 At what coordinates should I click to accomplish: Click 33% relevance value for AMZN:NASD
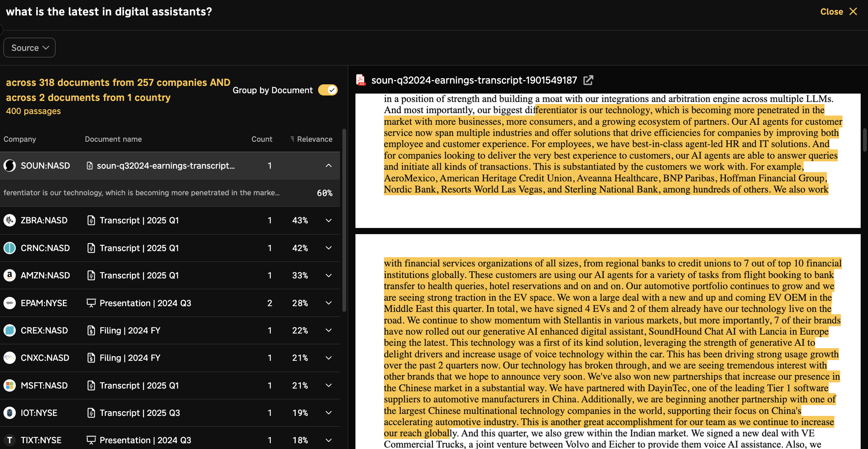click(300, 275)
